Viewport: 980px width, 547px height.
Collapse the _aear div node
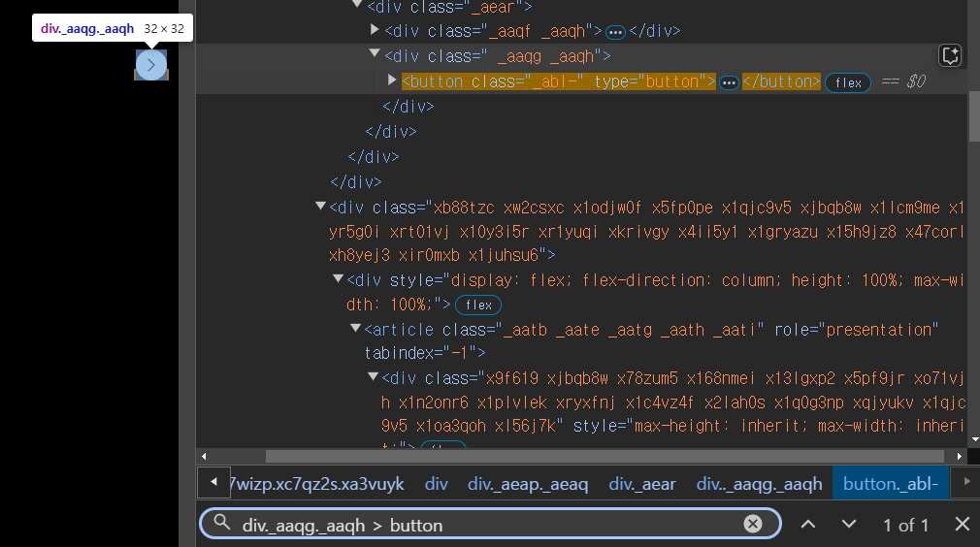[357, 5]
